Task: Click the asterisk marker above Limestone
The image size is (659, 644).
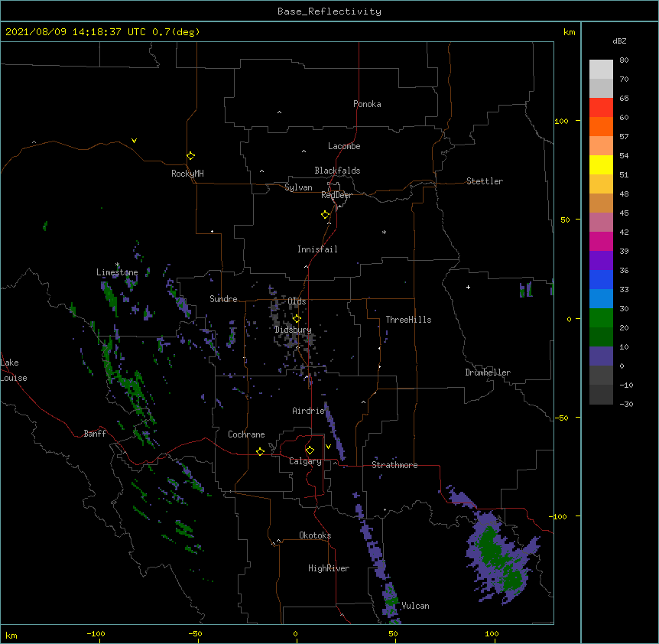Action: (x=117, y=265)
